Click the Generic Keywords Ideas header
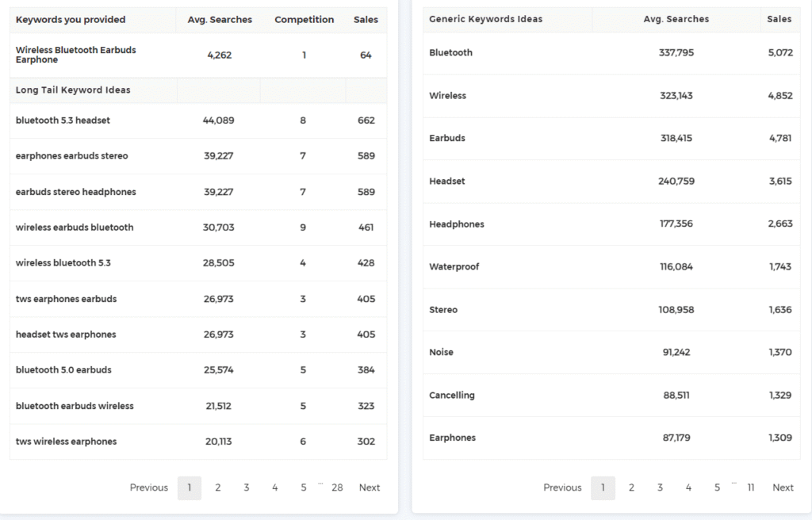Screen dimensions: 812x520 (484, 19)
